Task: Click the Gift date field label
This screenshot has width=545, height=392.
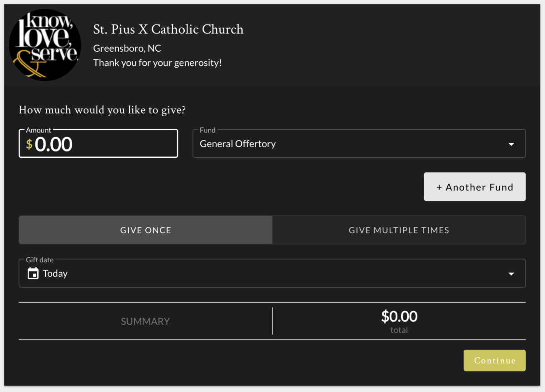Action: click(40, 260)
